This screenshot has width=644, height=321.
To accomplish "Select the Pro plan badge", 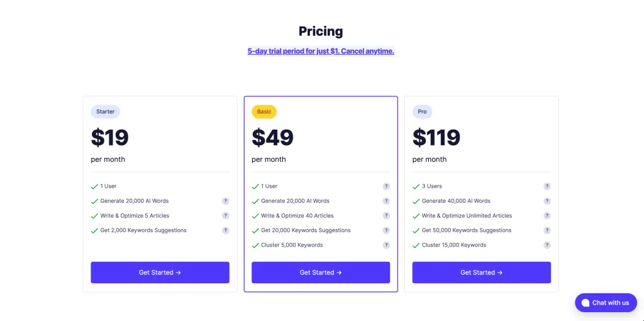I will click(x=422, y=112).
